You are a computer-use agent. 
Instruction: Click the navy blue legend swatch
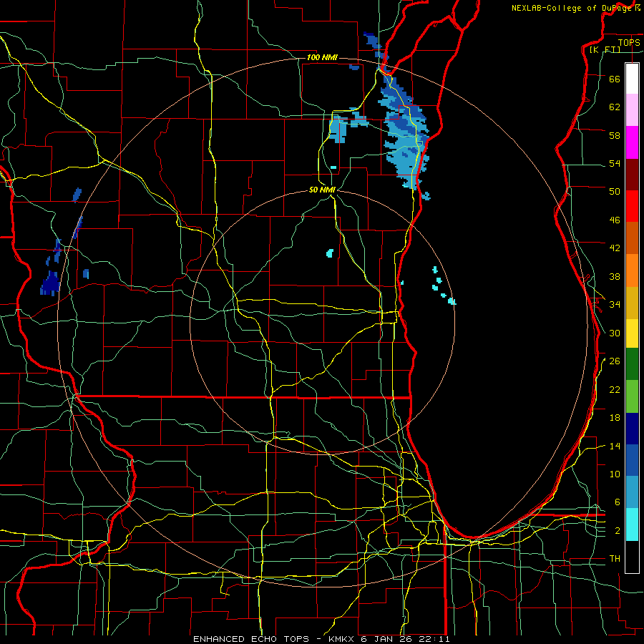tap(632, 429)
